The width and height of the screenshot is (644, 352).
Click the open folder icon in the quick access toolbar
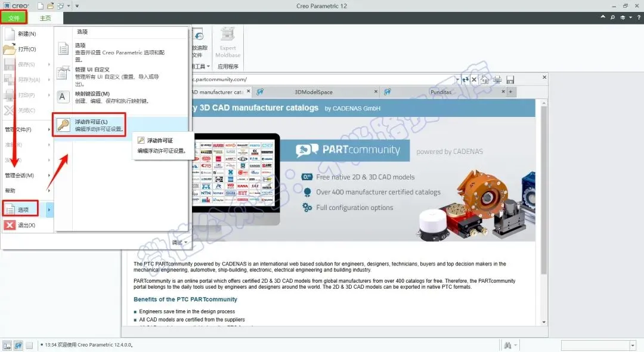tap(50, 6)
